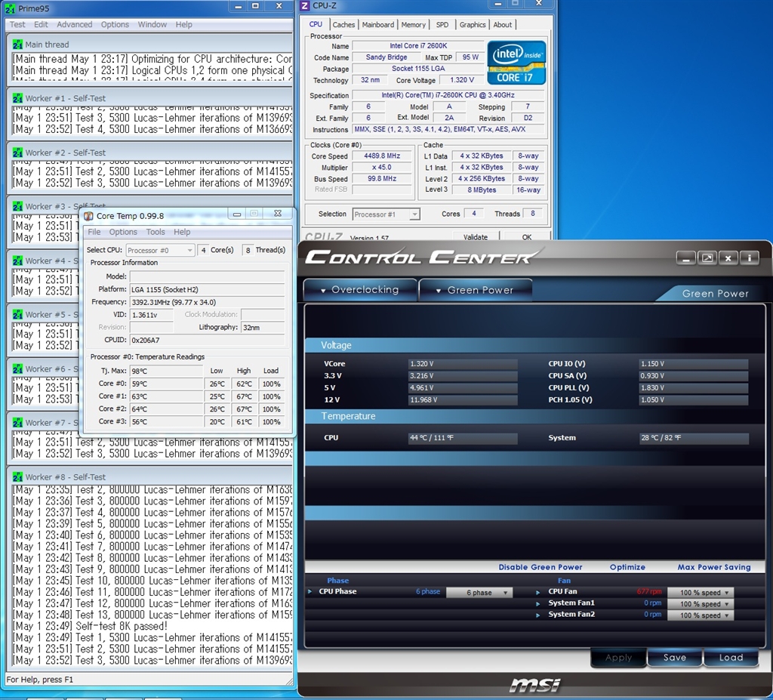Click the Disable Green Power link

point(540,567)
